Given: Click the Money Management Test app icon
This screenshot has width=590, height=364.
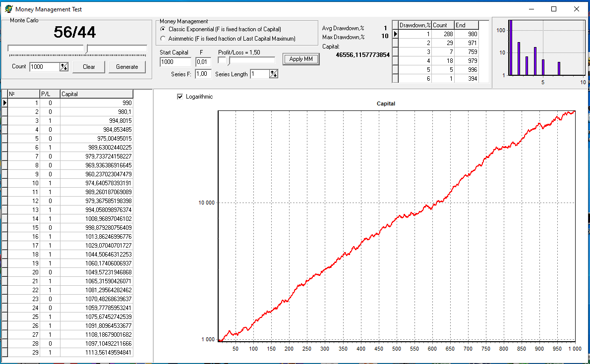Looking at the screenshot, I should point(8,9).
